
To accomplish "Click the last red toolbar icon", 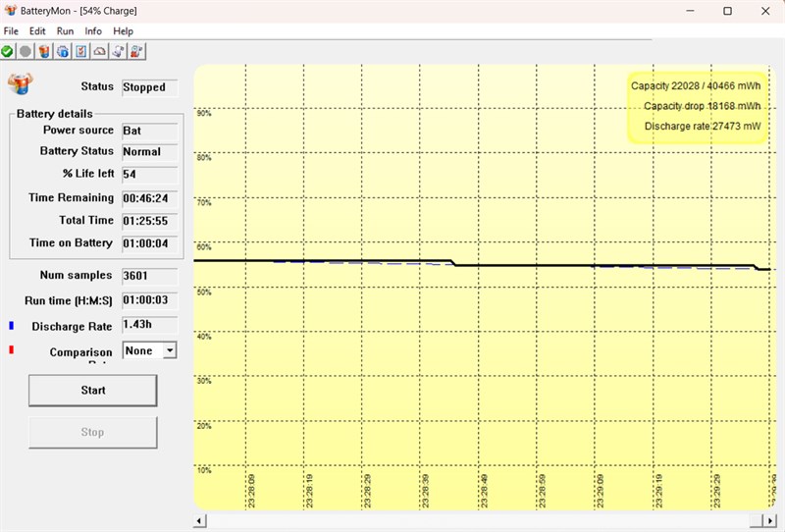I will click(x=136, y=51).
